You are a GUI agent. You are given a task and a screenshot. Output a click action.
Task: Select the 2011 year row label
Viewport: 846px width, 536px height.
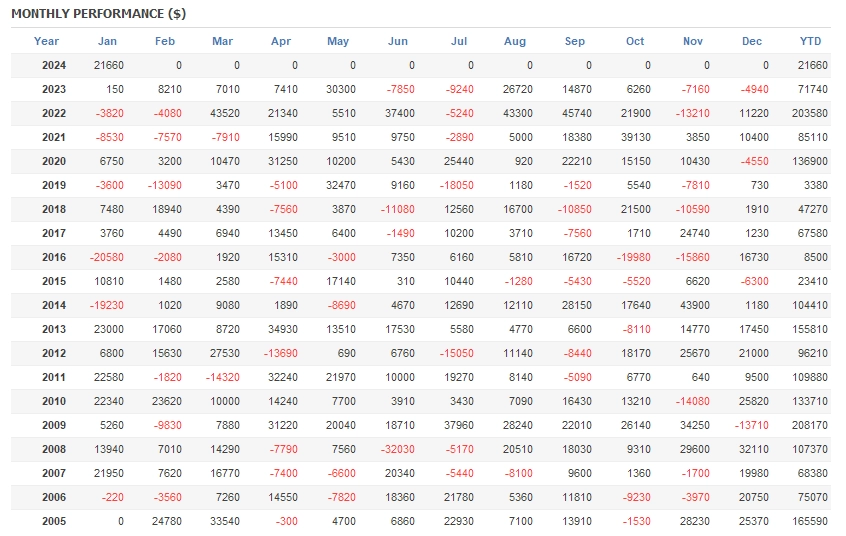tap(54, 377)
